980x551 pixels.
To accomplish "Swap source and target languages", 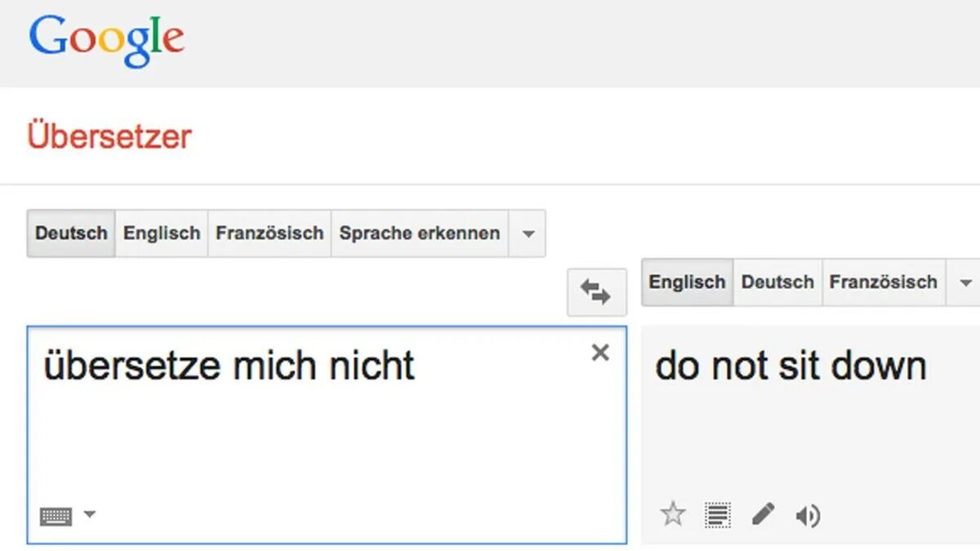I will click(x=596, y=291).
